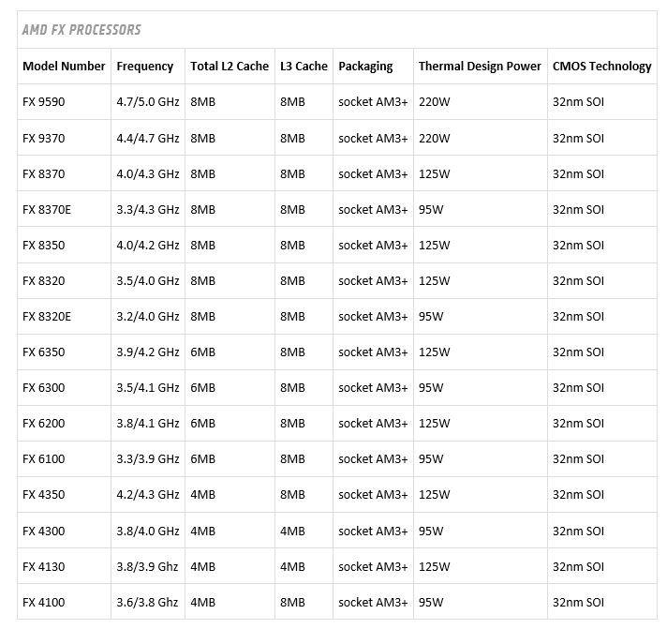Viewport: 667px width, 644px height.
Task: Click the 4.7/5.0 GHz frequency value
Action: pyautogui.click(x=148, y=102)
